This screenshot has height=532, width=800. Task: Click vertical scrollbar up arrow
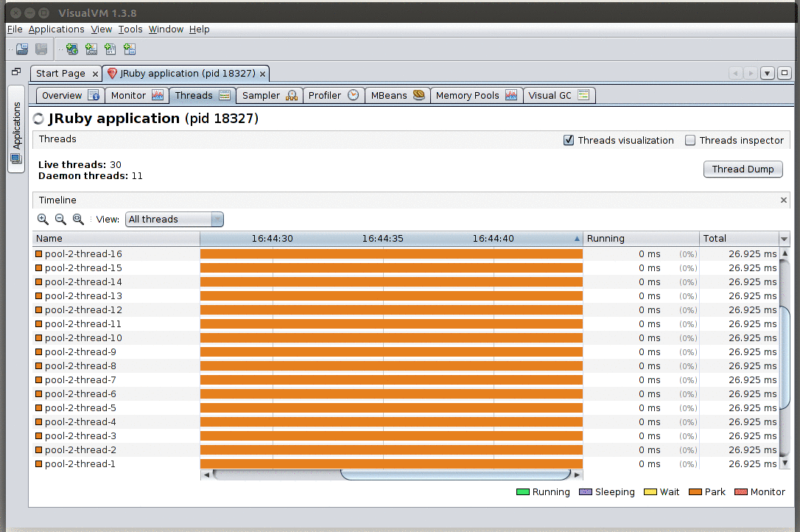pyautogui.click(x=785, y=253)
